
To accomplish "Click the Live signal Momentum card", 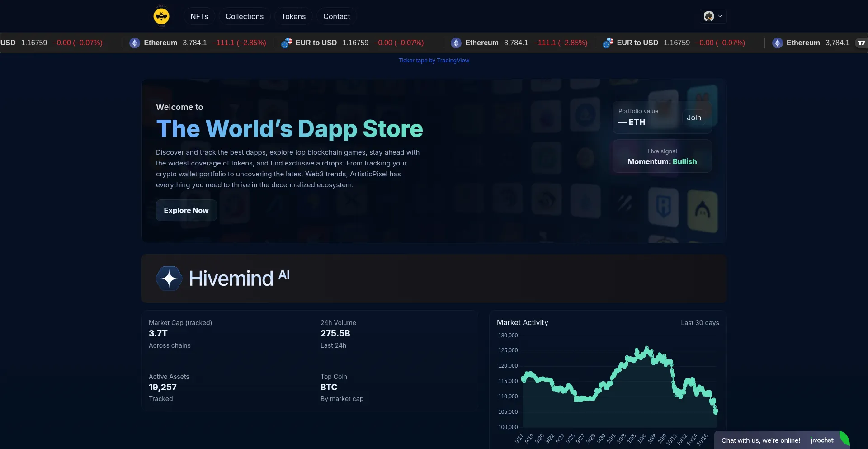I will click(x=662, y=156).
